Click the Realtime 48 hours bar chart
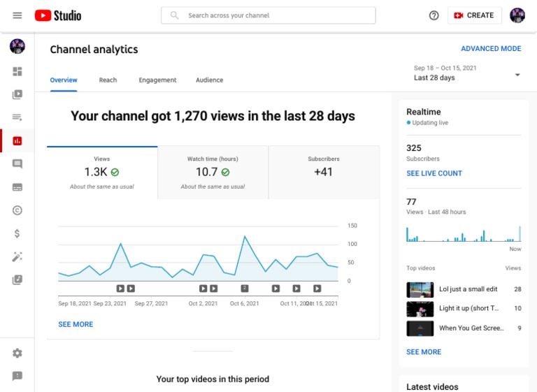537x392 pixels. pyautogui.click(x=464, y=233)
